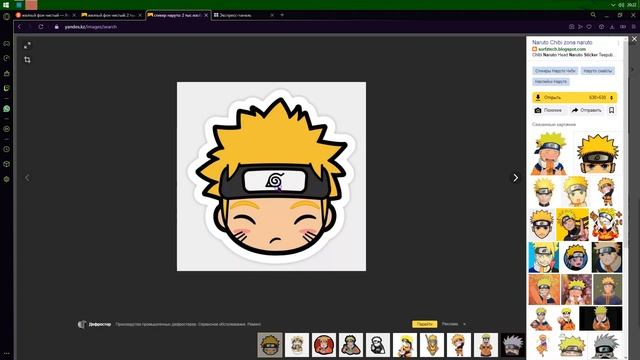The height and width of the screenshot is (360, 640).
Task: Open WhatsApp from the browser sidebar
Action: tap(7, 109)
